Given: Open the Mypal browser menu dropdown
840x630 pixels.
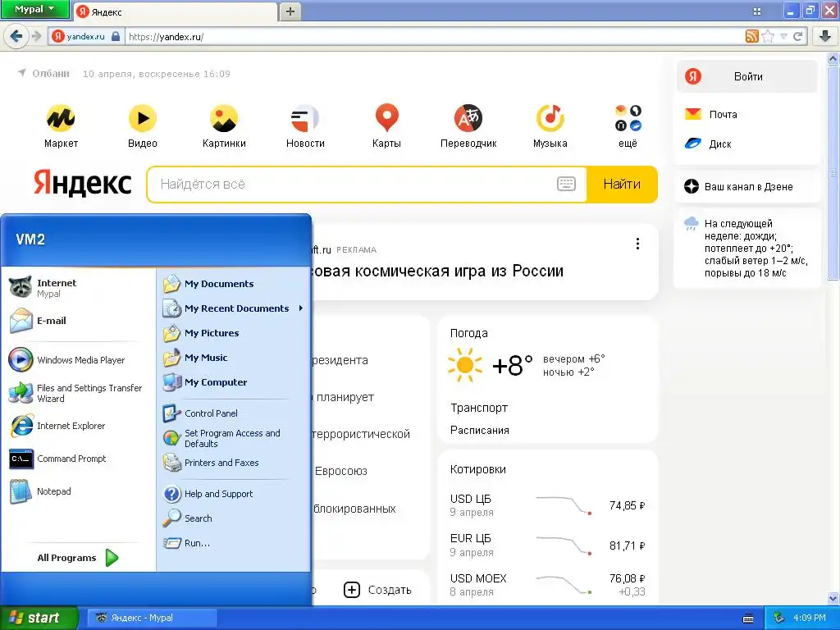Looking at the screenshot, I should pos(34,9).
